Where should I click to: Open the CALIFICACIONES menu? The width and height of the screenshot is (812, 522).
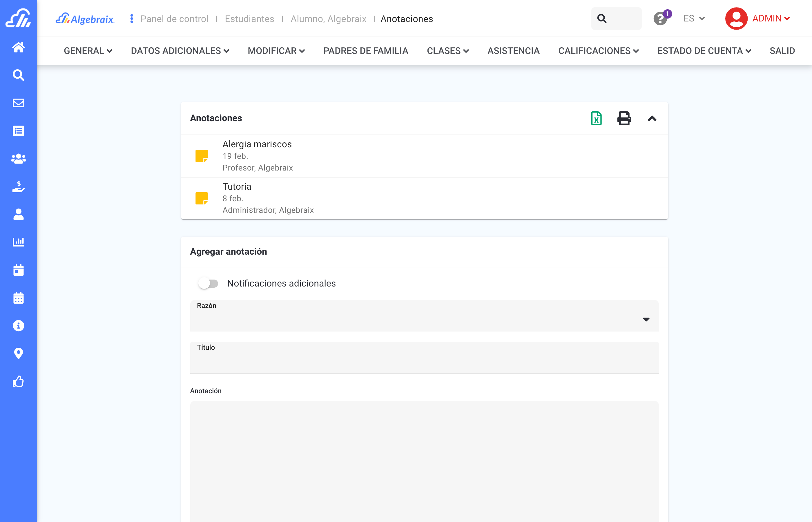point(598,51)
